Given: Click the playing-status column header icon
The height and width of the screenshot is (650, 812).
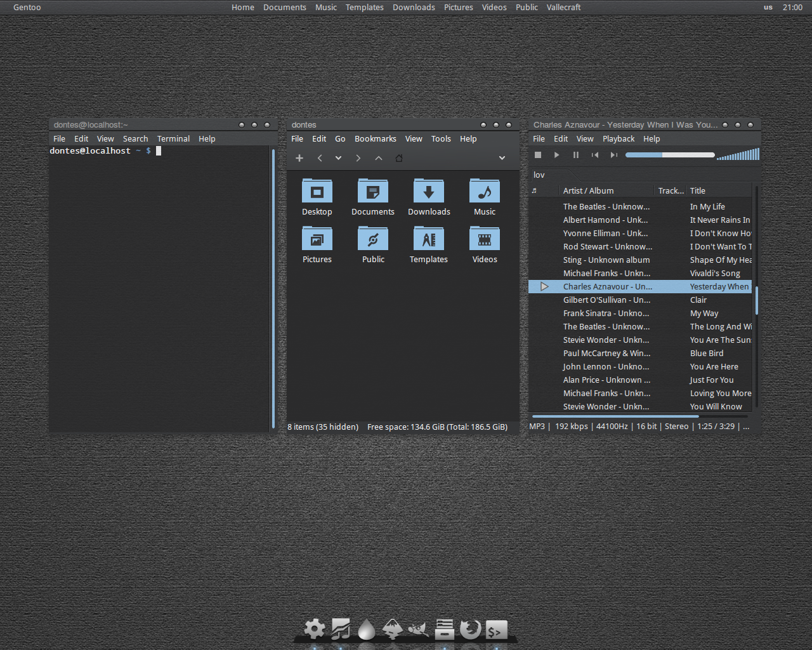Looking at the screenshot, I should click(534, 190).
